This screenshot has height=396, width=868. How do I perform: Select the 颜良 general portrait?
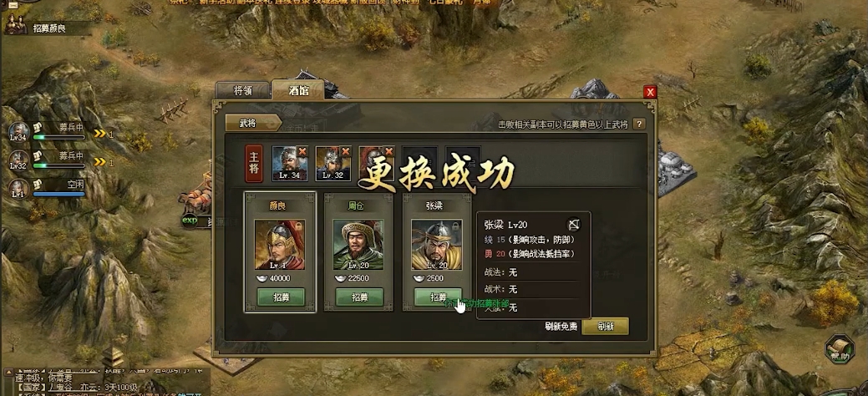click(280, 245)
